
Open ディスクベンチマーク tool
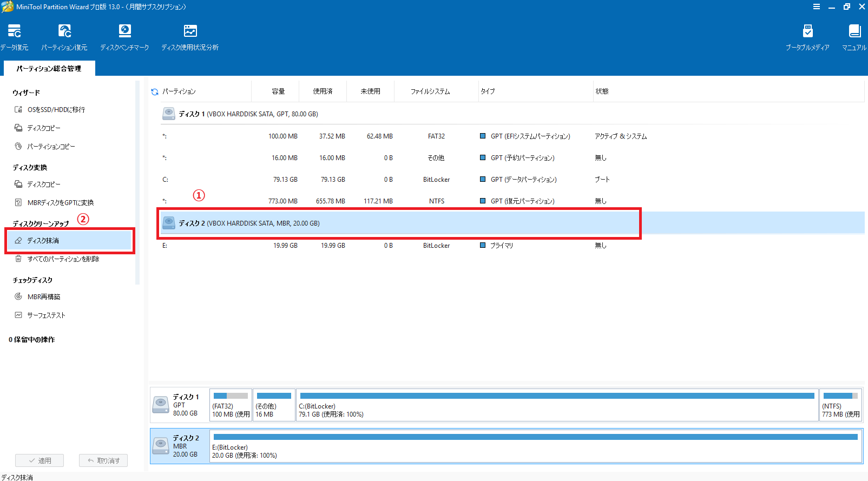click(x=124, y=37)
